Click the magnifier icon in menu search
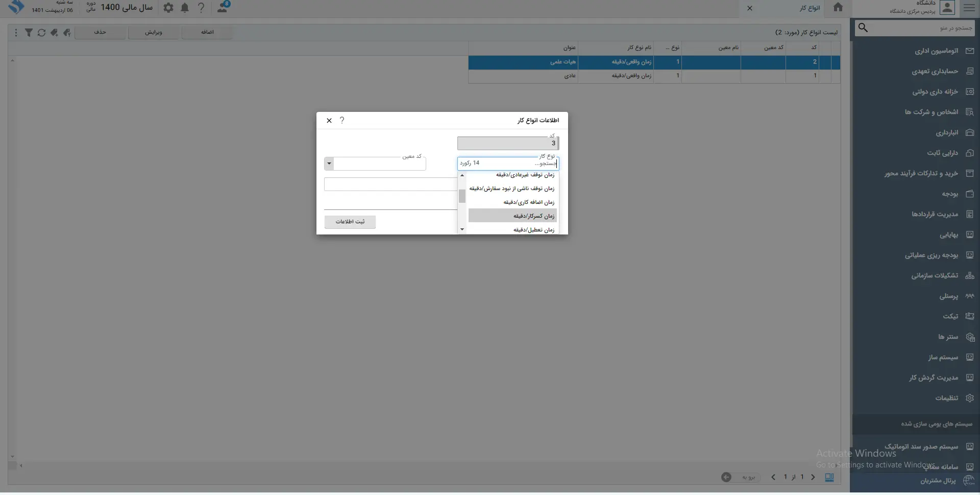Image resolution: width=980 pixels, height=495 pixels. pos(863,28)
